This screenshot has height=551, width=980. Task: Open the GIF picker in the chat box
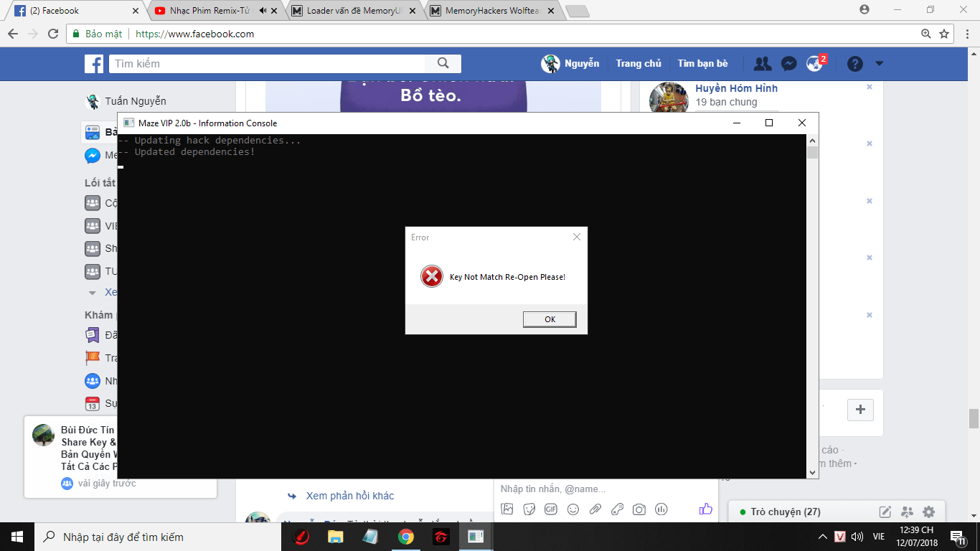[x=551, y=509]
